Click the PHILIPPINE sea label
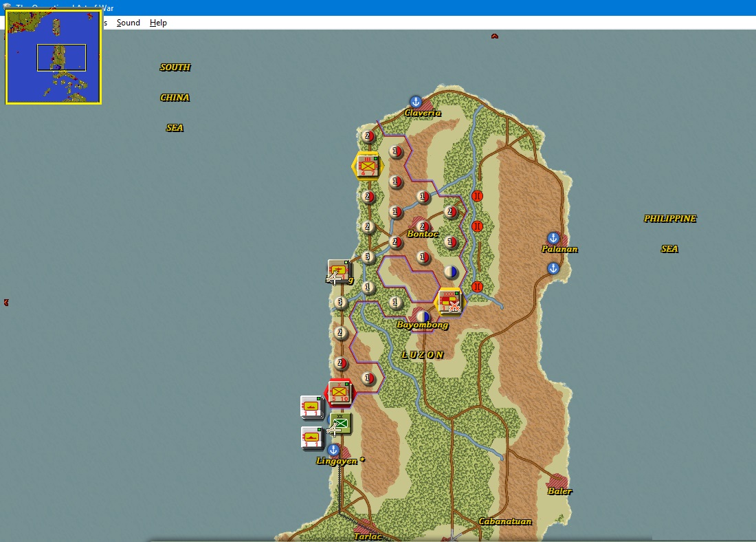Viewport: 756px width, 542px height. (669, 219)
